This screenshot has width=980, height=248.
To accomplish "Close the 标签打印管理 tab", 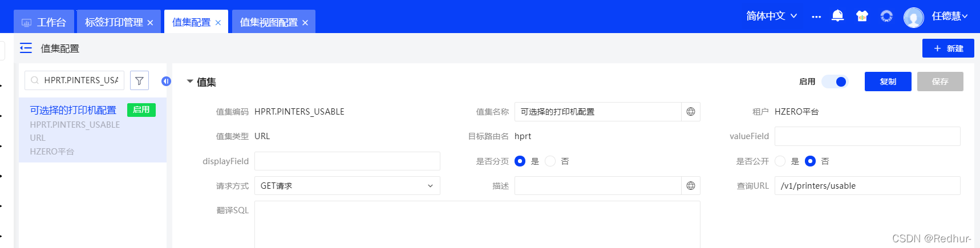I will click(150, 23).
